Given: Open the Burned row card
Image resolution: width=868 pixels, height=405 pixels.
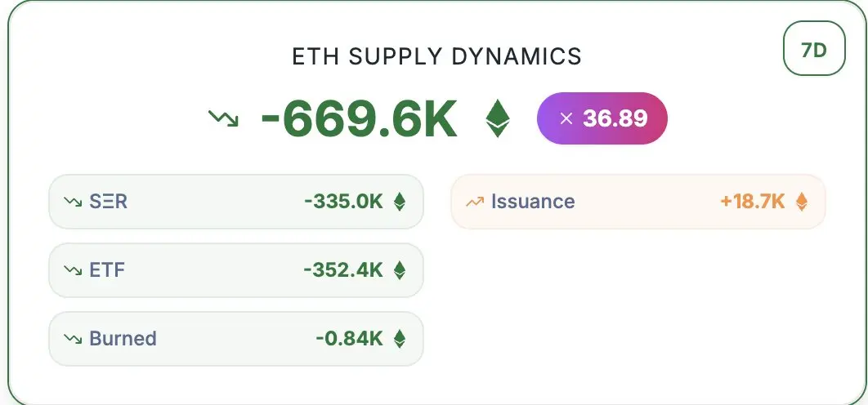Looking at the screenshot, I should point(236,339).
